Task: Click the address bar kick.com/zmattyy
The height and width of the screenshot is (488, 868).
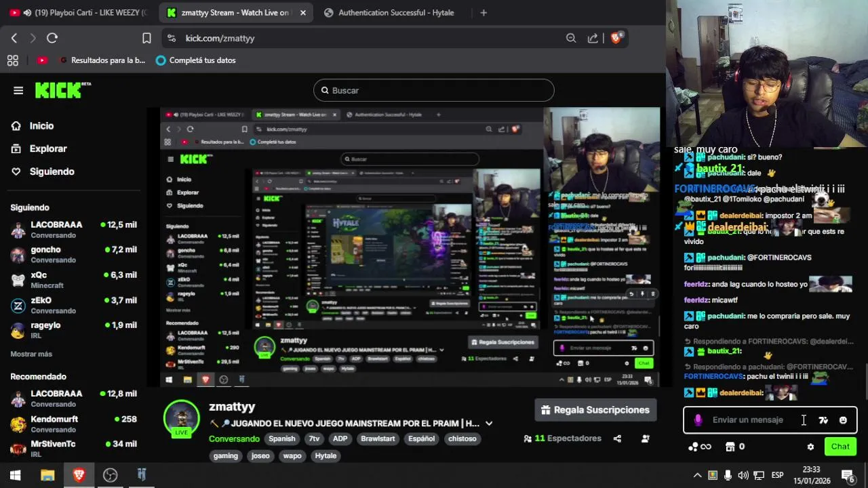Action: (x=220, y=39)
